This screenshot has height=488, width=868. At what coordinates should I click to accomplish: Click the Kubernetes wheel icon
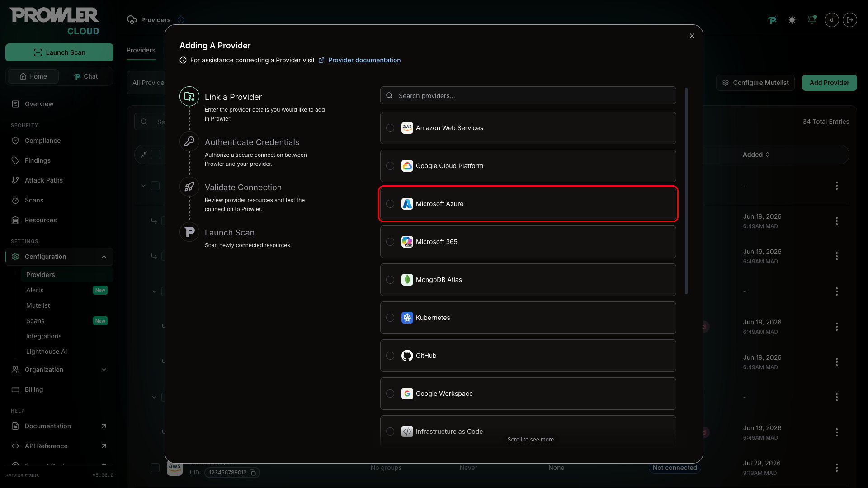click(407, 318)
